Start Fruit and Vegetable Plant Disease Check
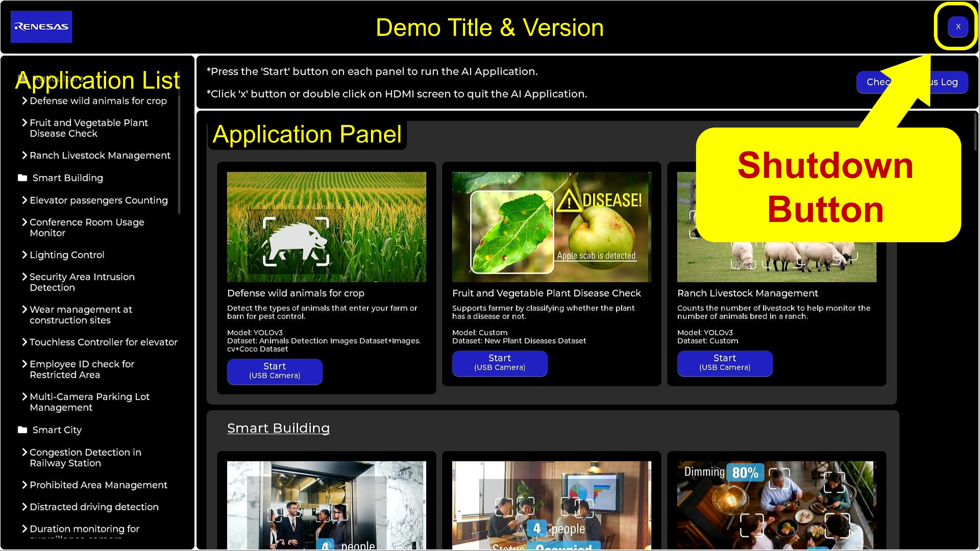The image size is (980, 551). 500,363
